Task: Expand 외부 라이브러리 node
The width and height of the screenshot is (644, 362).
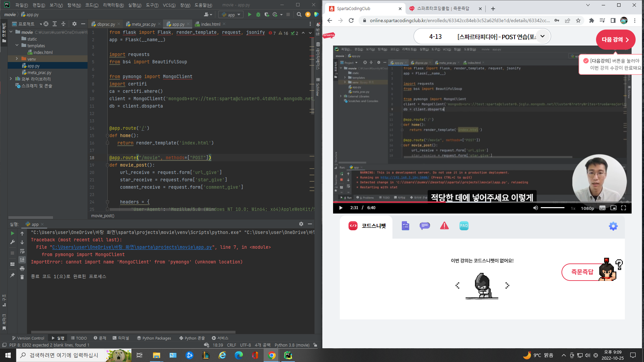Action: click(11, 79)
